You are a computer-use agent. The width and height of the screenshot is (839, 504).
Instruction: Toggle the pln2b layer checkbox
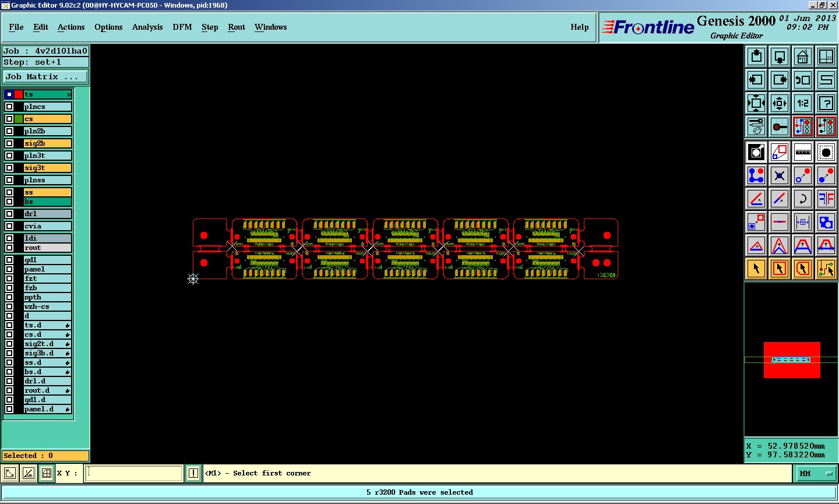(x=9, y=131)
